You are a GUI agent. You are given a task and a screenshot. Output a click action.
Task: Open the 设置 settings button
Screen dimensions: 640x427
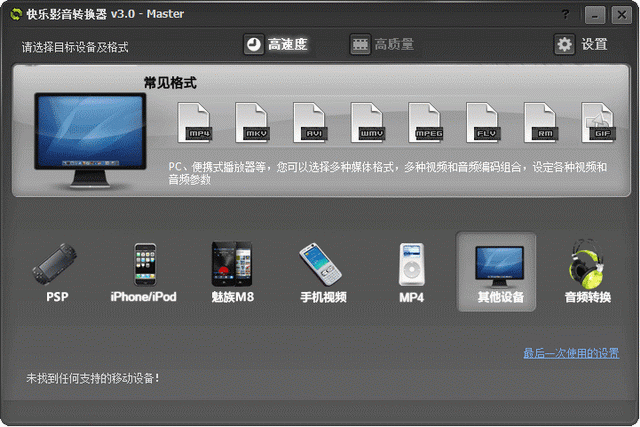click(x=581, y=45)
